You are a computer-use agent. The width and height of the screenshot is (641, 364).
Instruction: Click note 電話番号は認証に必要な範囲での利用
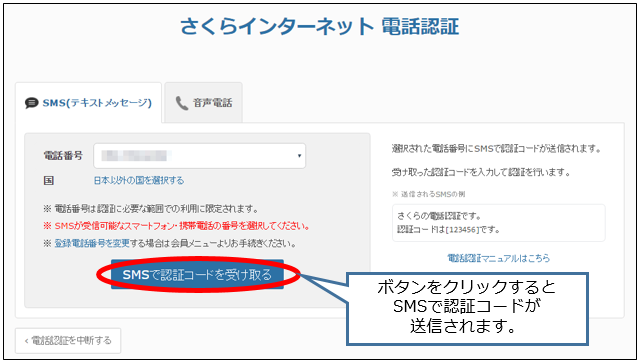pyautogui.click(x=151, y=209)
